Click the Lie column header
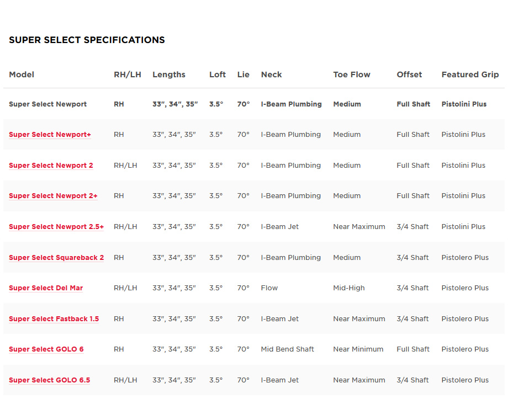Viewport: 508px width, 420px height. [244, 75]
